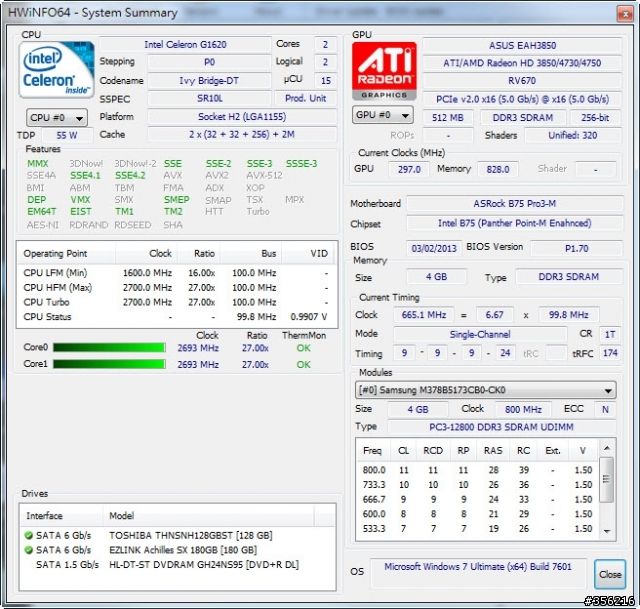Select the PC3-12800 DDR3 SDRAM UDIMM field
The height and width of the screenshot is (609, 640).
tap(501, 427)
